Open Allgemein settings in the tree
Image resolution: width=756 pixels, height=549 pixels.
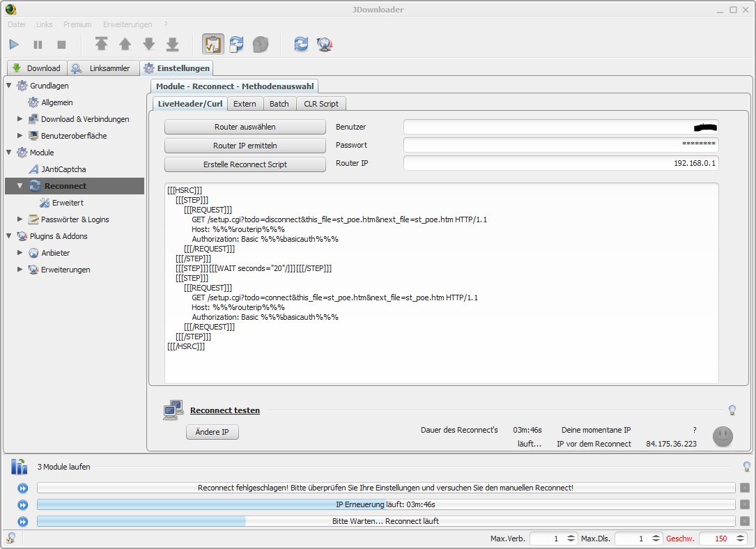pos(51,102)
